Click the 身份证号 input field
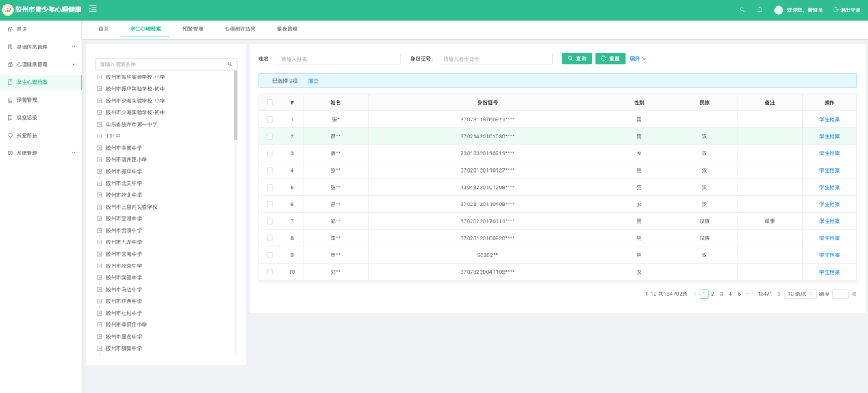The image size is (868, 393). point(496,59)
